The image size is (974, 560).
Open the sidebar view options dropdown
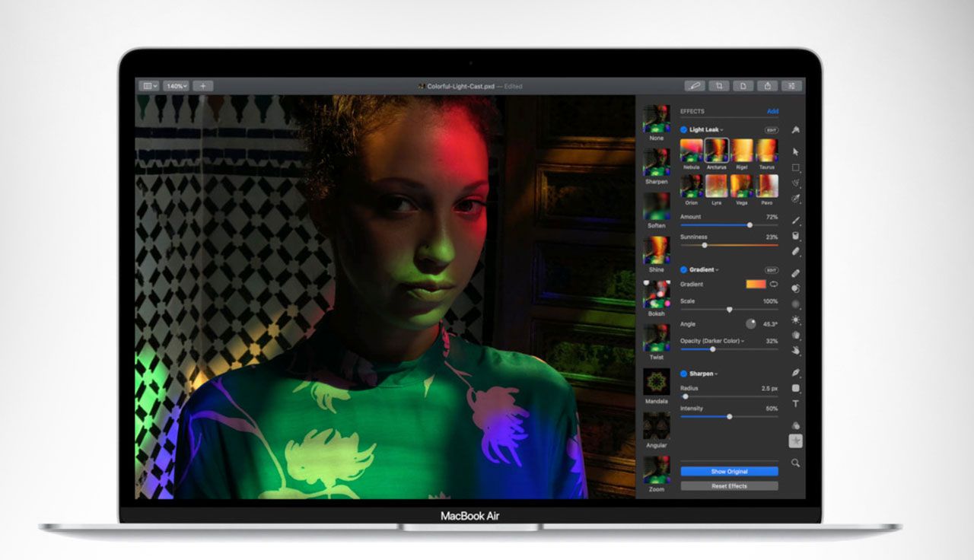(149, 86)
